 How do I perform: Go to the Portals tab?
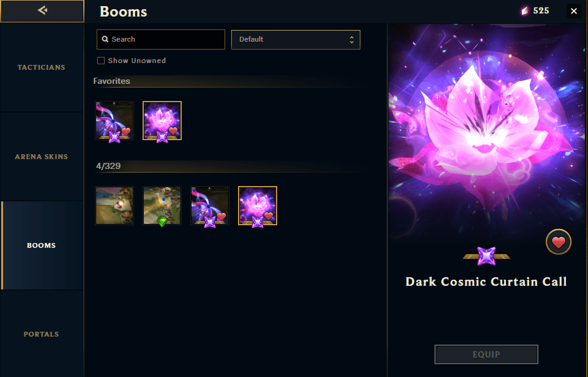coord(41,334)
